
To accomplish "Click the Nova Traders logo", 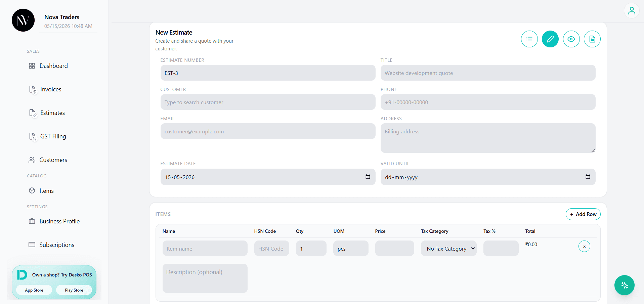I will pyautogui.click(x=23, y=20).
